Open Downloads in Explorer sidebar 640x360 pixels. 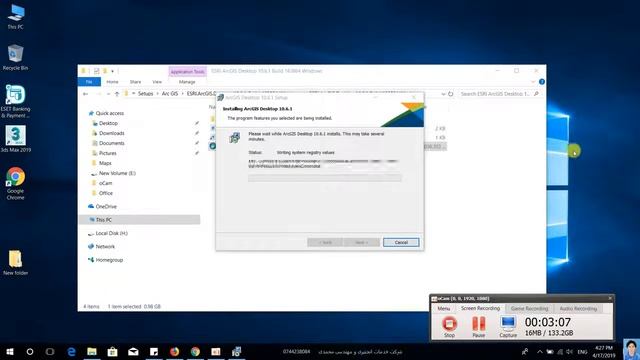(111, 133)
